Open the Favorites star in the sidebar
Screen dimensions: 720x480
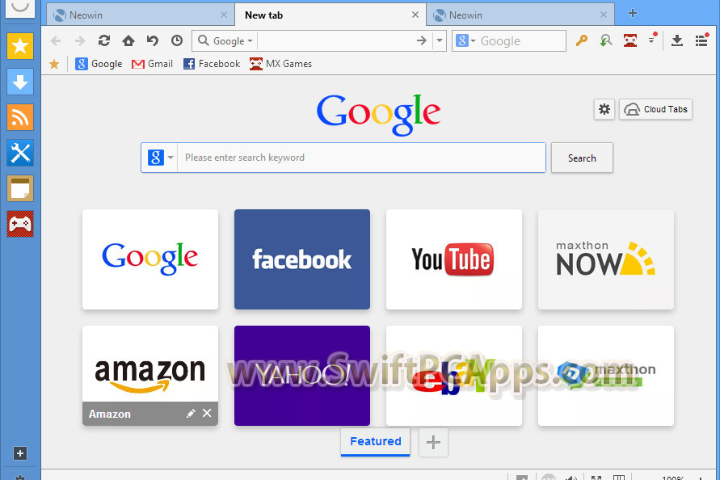[20, 46]
